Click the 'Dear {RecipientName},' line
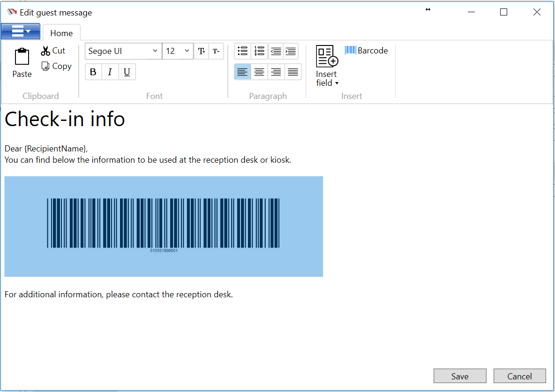 pyautogui.click(x=46, y=148)
